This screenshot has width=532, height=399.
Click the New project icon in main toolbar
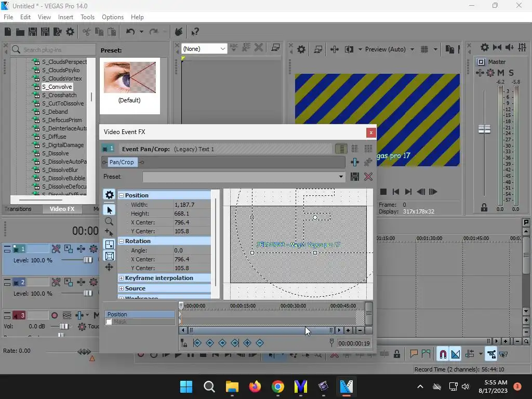tap(8, 32)
